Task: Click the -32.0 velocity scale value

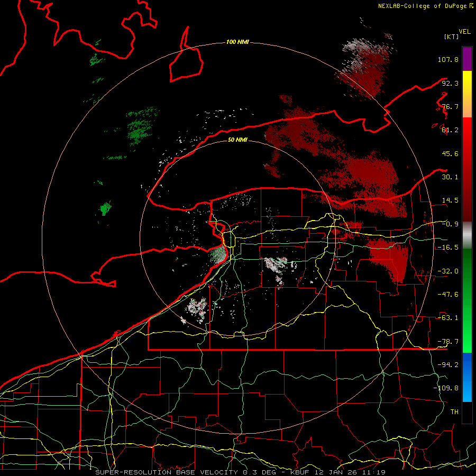Action: coord(448,271)
